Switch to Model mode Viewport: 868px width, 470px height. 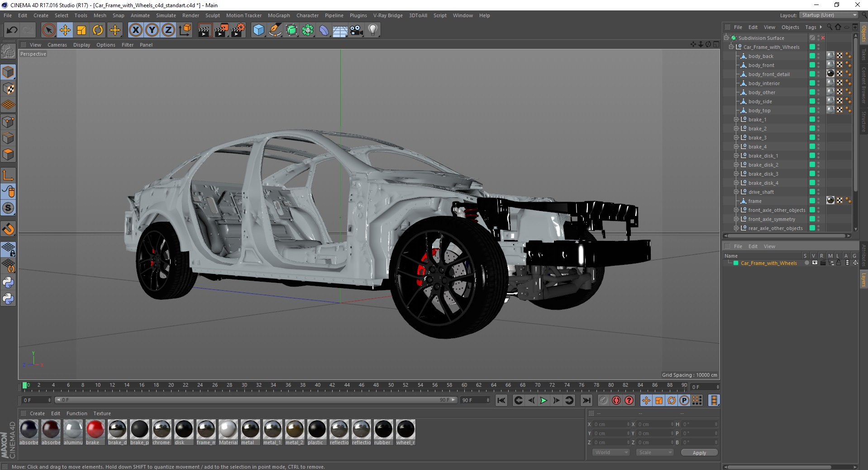(x=8, y=72)
